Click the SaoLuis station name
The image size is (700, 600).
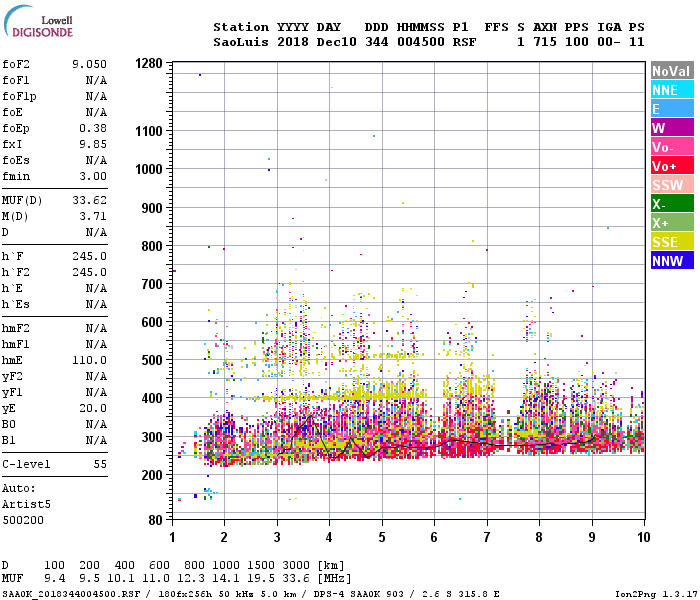(x=241, y=42)
